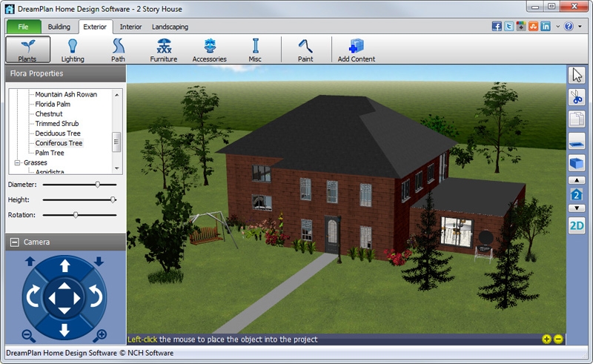Select Coniferous Tree plant

(x=59, y=143)
